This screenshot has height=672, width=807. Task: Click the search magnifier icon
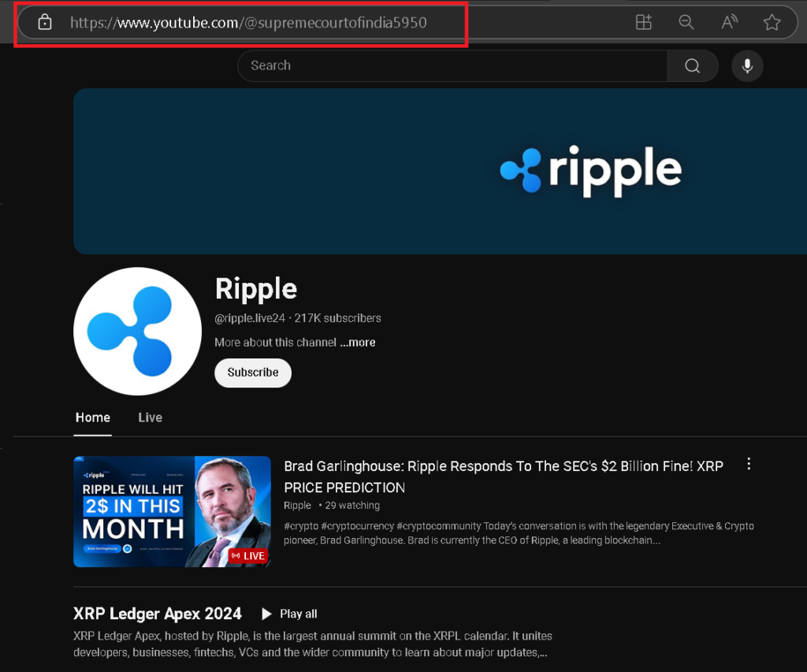pos(692,65)
